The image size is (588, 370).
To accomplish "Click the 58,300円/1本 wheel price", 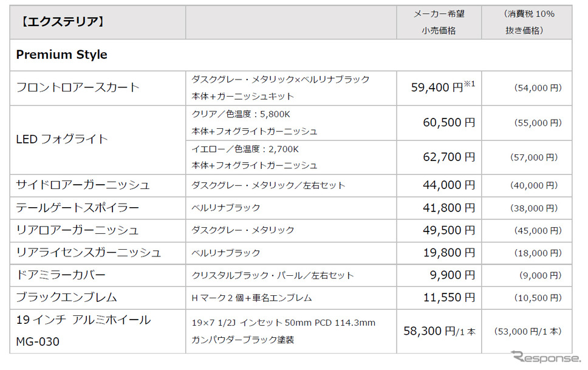I will tap(439, 331).
